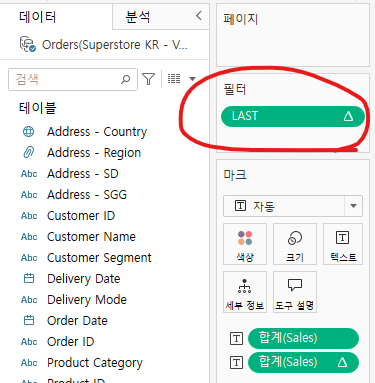Click the Abc icon for Customer Segment
The width and height of the screenshot is (375, 383).
(29, 258)
